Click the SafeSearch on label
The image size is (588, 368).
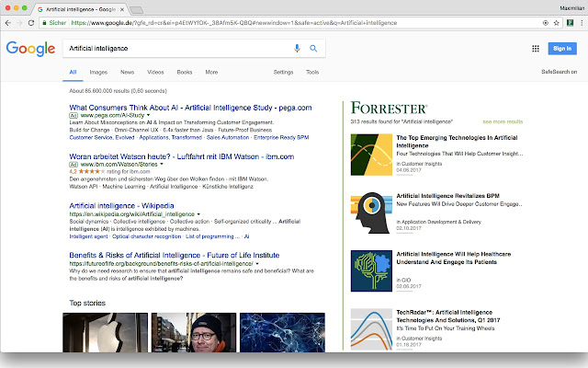560,72
